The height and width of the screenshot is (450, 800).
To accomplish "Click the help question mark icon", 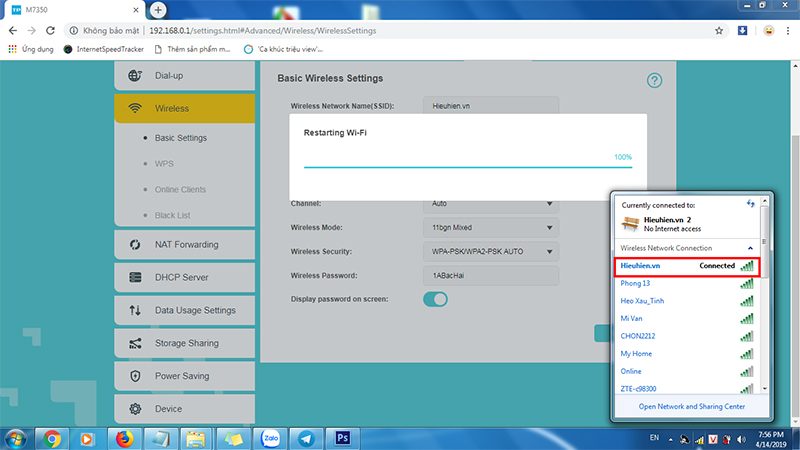I will pos(655,81).
